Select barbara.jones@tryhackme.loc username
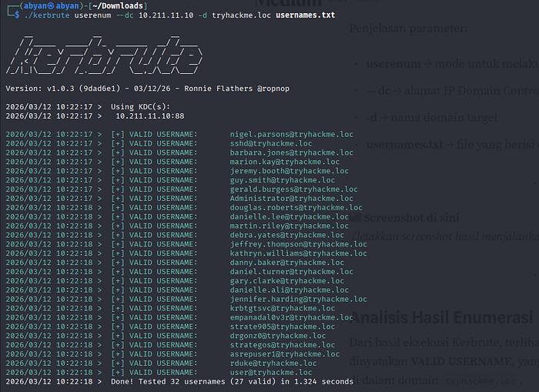This screenshot has height=392, width=539. point(292,152)
